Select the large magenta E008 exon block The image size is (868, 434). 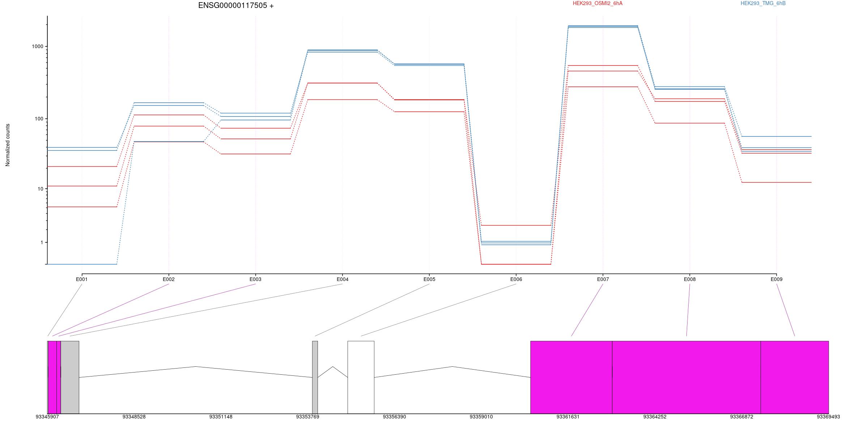tap(686, 377)
